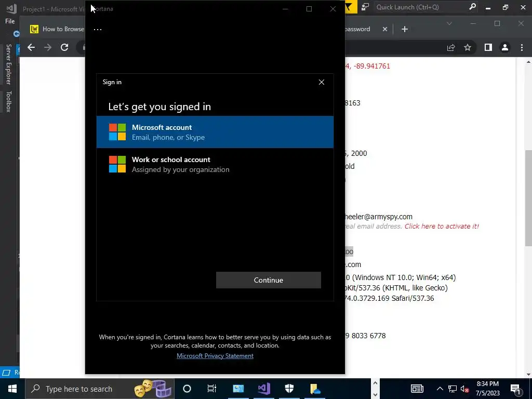Open Visual Studio from the taskbar
Screen dimensions: 532x399
pyautogui.click(x=264, y=389)
